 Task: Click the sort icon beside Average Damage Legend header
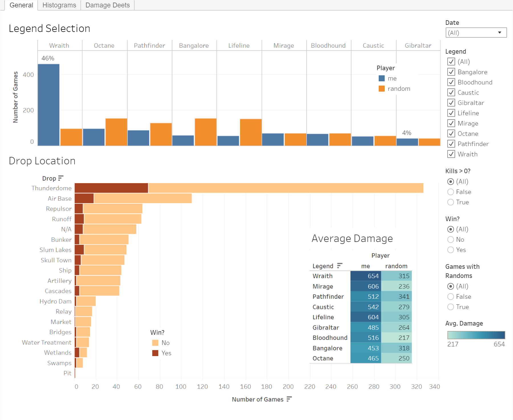pos(339,266)
